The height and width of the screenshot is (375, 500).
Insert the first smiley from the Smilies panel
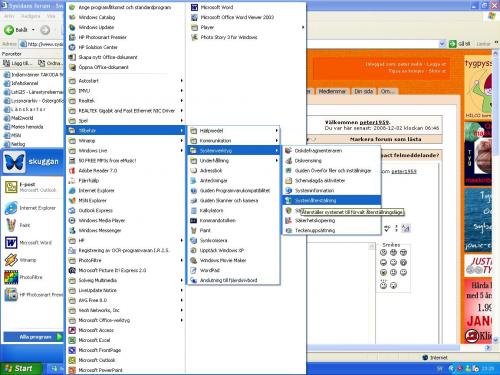click(x=383, y=253)
